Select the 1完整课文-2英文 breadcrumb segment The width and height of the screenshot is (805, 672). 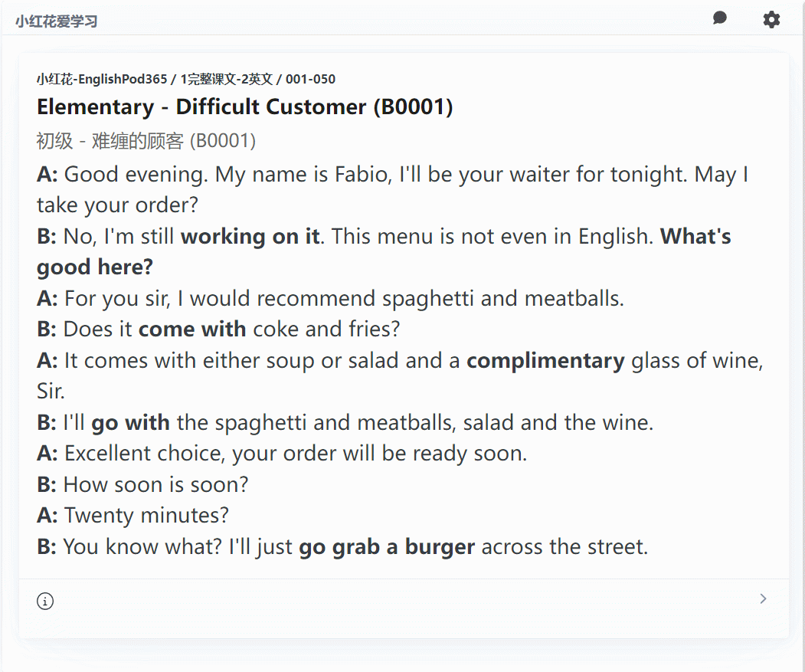click(227, 79)
